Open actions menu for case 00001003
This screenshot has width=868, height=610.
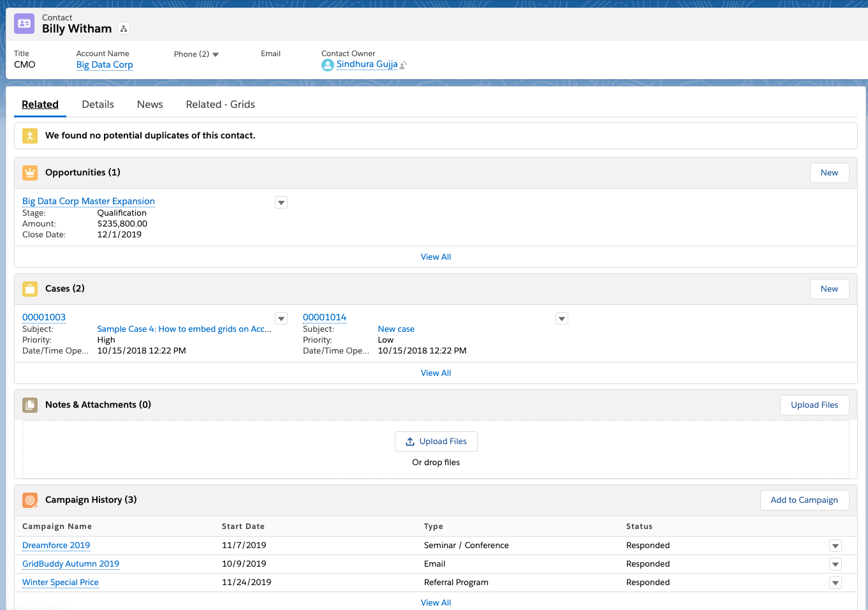(281, 318)
